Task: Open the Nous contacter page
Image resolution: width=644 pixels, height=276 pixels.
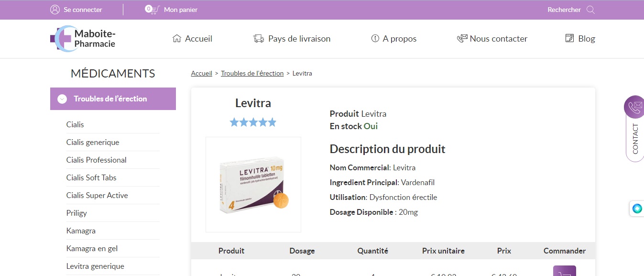Action: click(492, 39)
